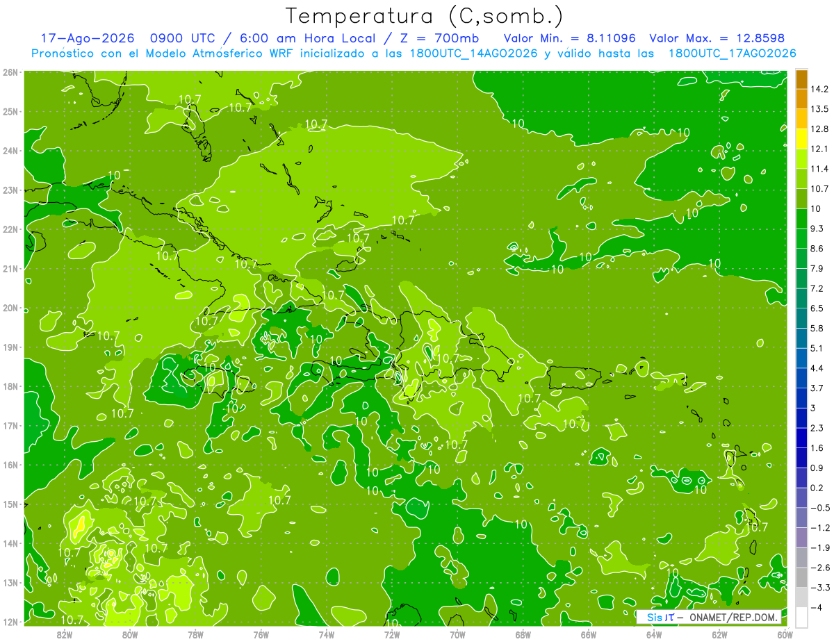Click the '76W' longitude axis label
This screenshot has width=834, height=644.
click(261, 634)
